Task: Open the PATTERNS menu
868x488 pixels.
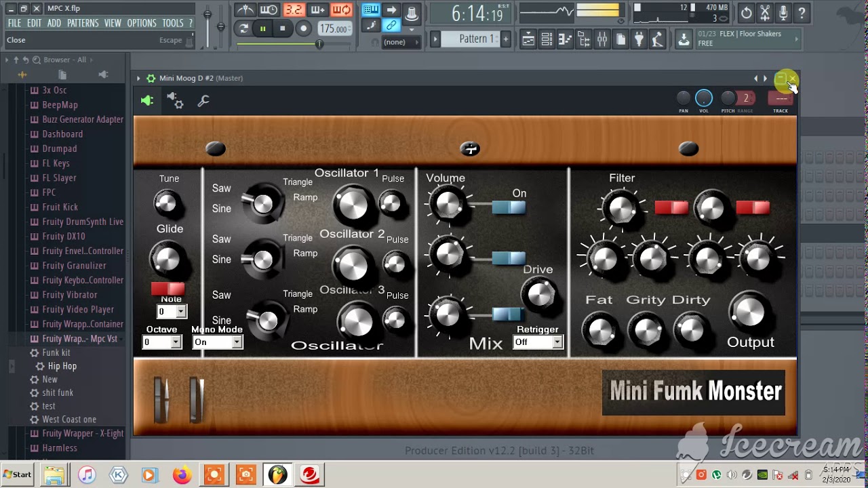Action: (x=83, y=23)
